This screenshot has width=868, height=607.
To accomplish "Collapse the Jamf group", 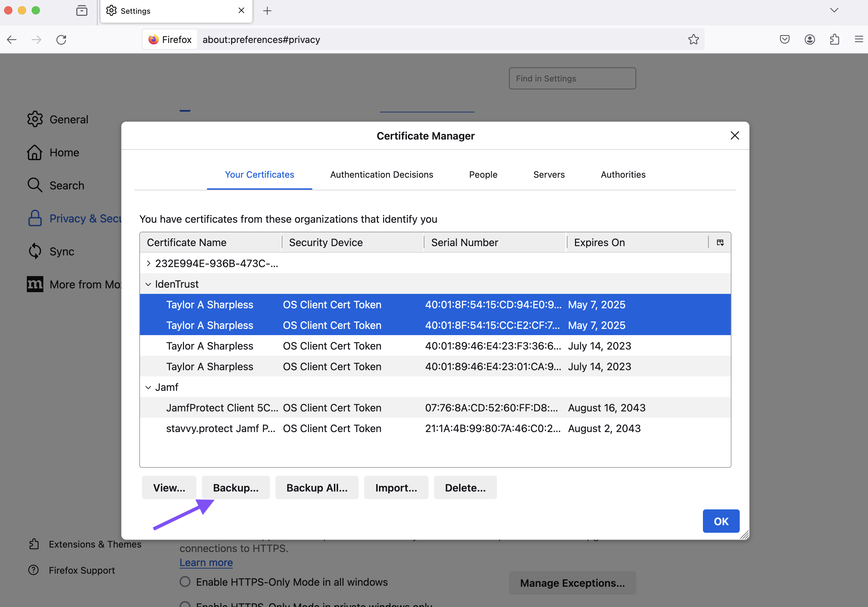I will [x=149, y=387].
